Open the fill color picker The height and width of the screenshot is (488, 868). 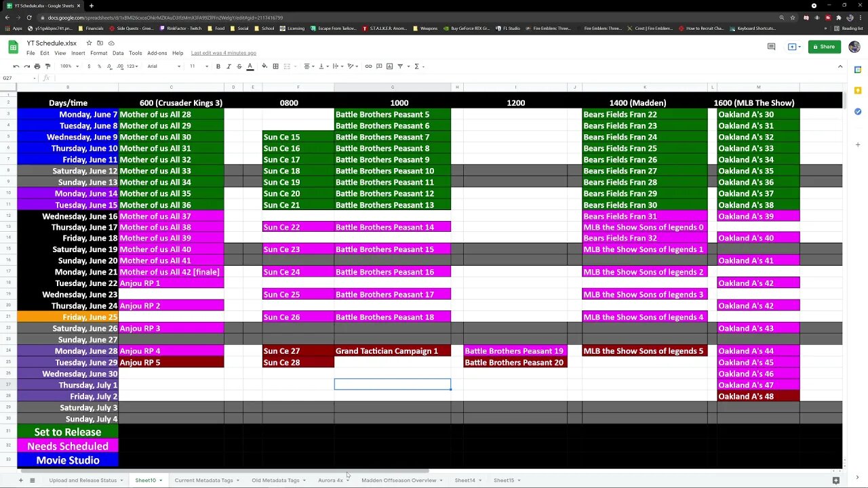point(264,66)
